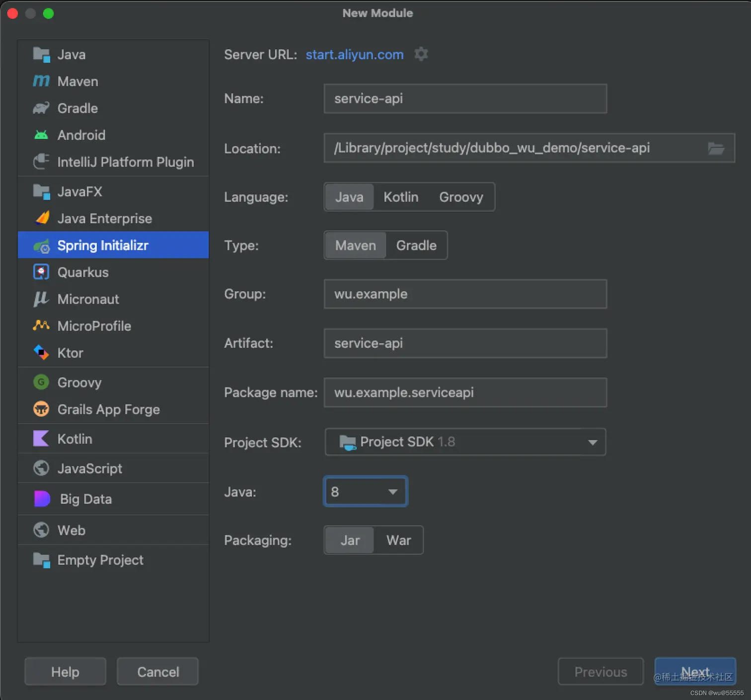
Task: Select Web in generator list
Action: (113, 530)
